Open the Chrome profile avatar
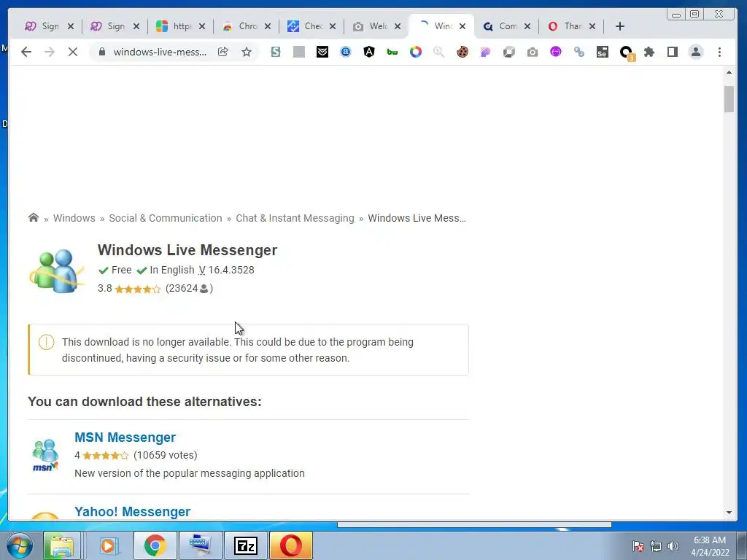The height and width of the screenshot is (560, 747). [695, 52]
